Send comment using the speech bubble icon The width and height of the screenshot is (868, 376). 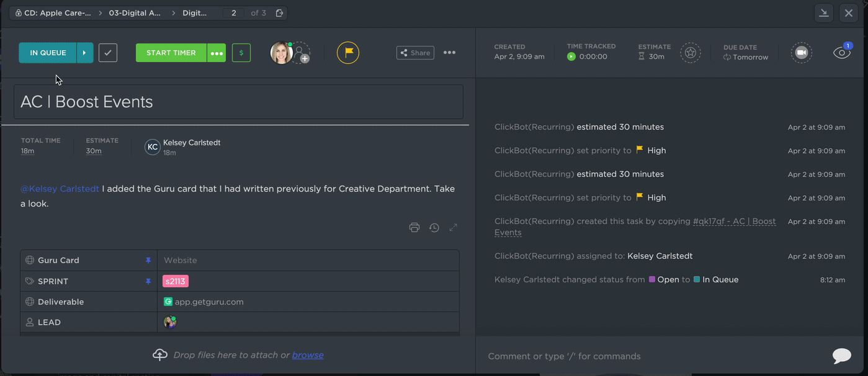pyautogui.click(x=841, y=356)
